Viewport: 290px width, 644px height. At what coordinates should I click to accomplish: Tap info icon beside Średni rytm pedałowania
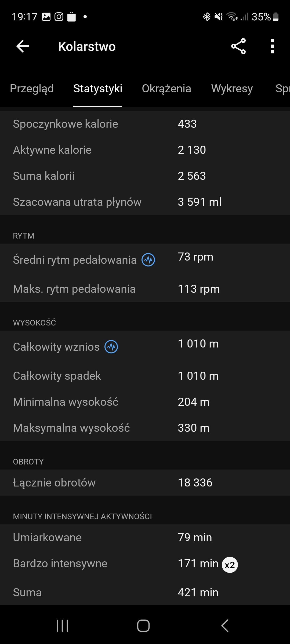coord(148,260)
